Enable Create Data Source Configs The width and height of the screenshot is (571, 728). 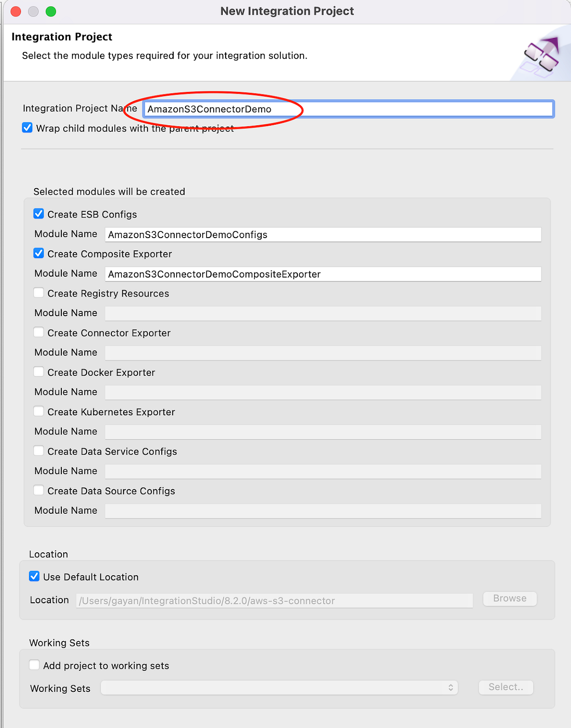39,490
